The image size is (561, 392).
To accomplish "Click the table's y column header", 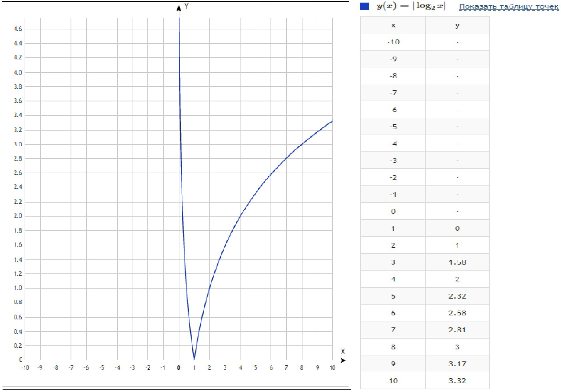I will pyautogui.click(x=457, y=25).
